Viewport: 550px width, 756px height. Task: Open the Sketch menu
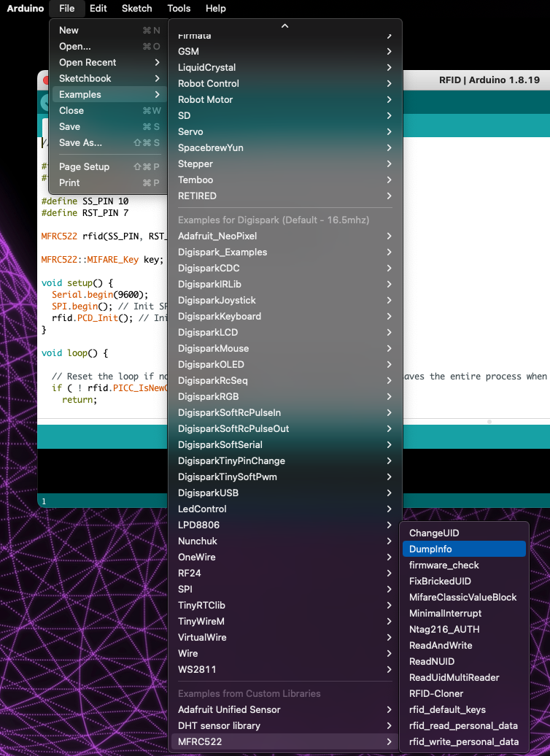pos(137,8)
